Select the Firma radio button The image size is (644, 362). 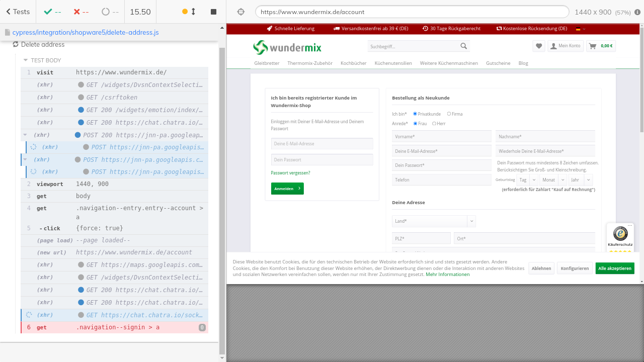pyautogui.click(x=449, y=114)
